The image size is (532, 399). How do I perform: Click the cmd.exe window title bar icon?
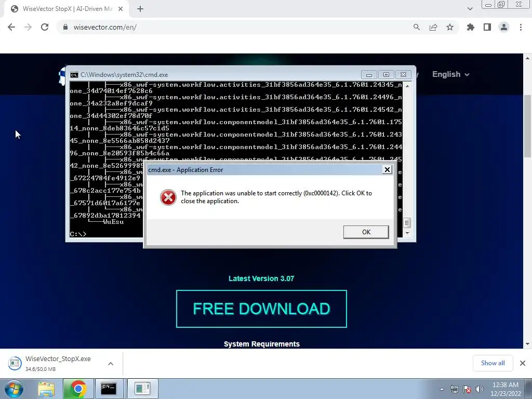[x=74, y=75]
